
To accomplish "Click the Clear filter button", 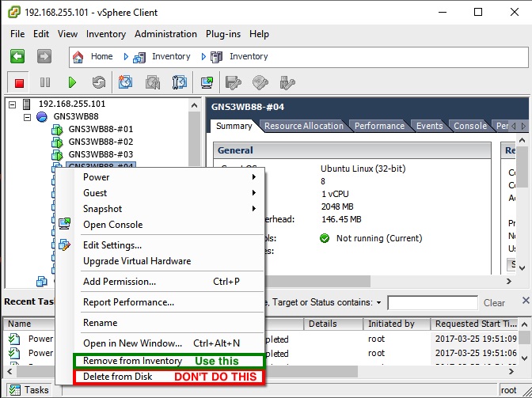I will (494, 303).
